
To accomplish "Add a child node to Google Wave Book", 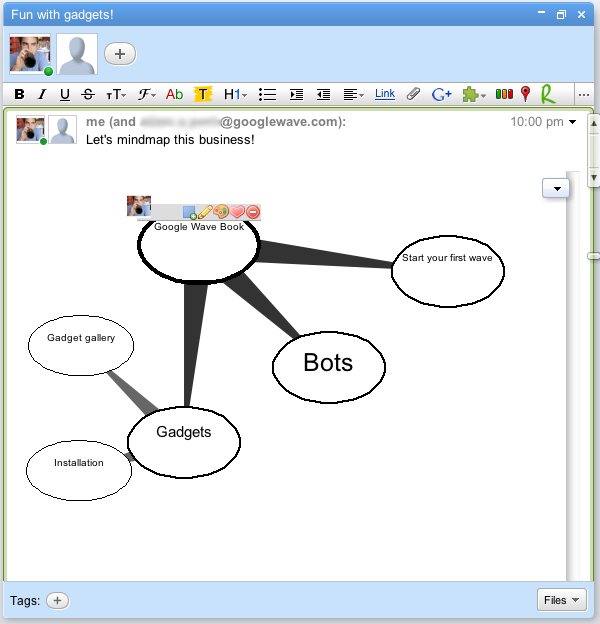I will pyautogui.click(x=189, y=213).
